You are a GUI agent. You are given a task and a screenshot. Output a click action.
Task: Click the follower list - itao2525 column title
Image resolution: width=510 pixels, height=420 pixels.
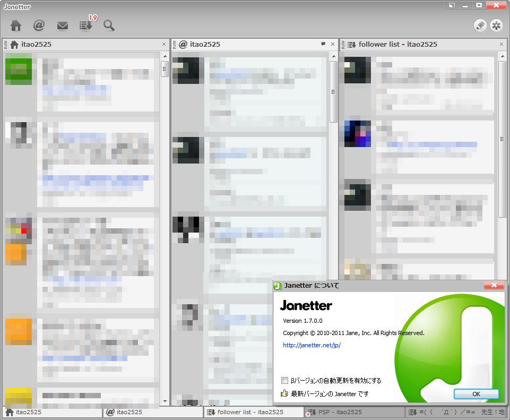398,45
